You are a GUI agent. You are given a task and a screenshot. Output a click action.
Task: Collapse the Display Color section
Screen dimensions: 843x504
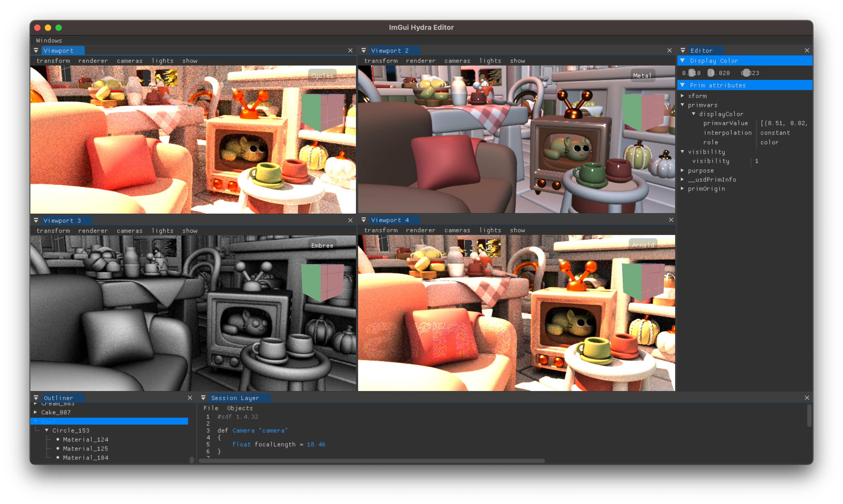pyautogui.click(x=682, y=61)
